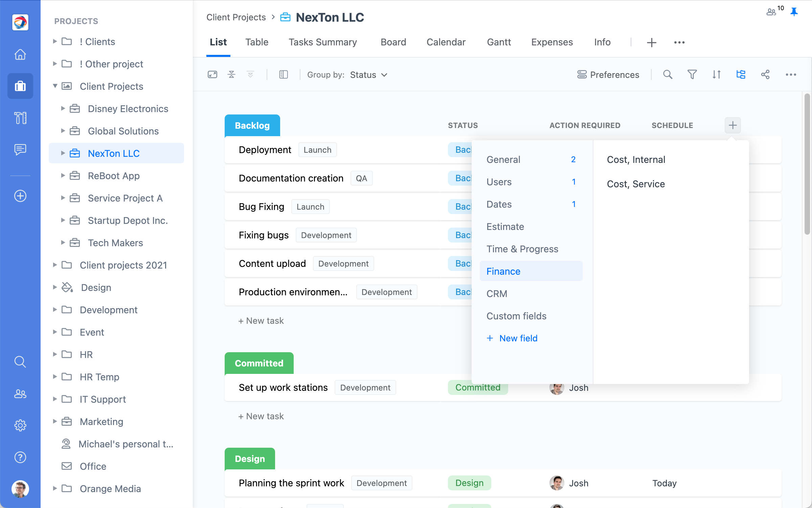Image resolution: width=812 pixels, height=508 pixels.
Task: Open the view tabs ellipsis menu
Action: pos(679,42)
